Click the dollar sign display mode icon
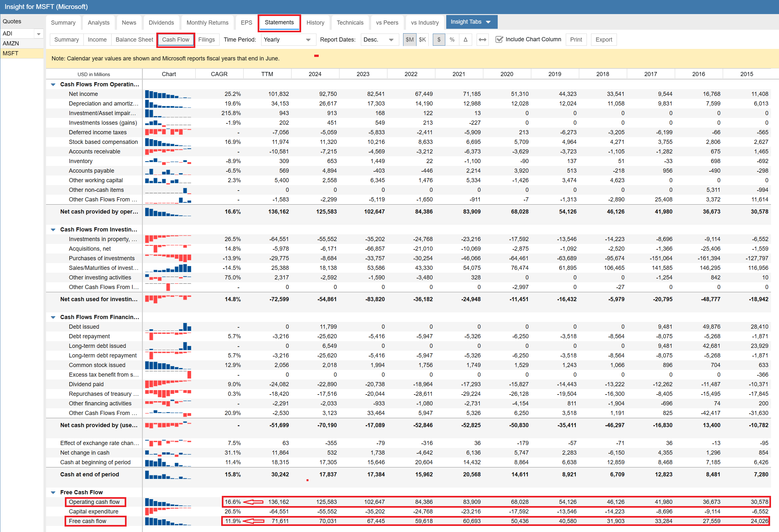 point(439,40)
